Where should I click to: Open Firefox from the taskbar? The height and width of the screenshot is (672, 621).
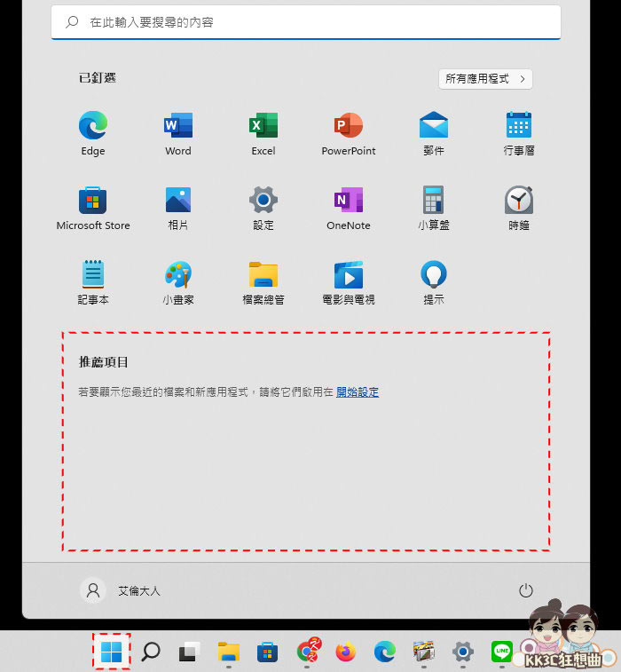[345, 652]
